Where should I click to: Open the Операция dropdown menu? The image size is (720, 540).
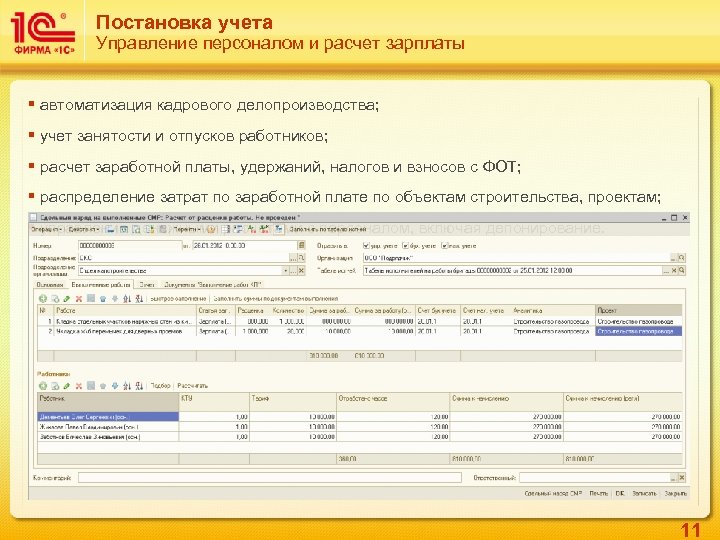pos(46,229)
